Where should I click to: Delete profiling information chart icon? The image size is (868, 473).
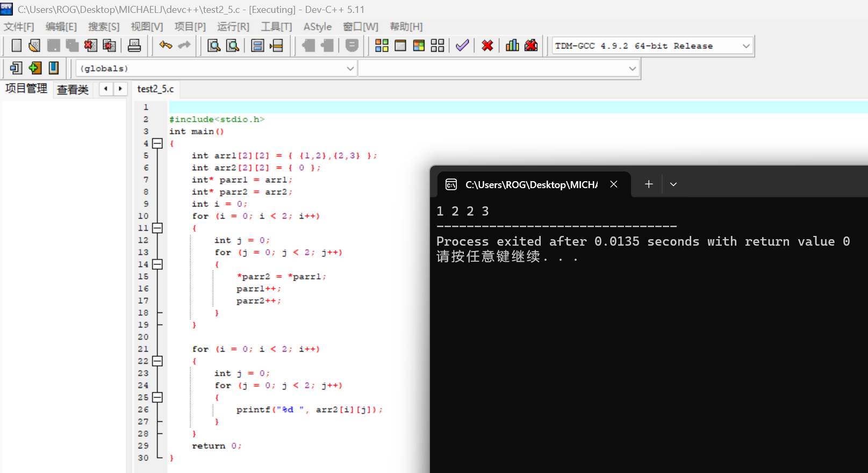[531, 46]
